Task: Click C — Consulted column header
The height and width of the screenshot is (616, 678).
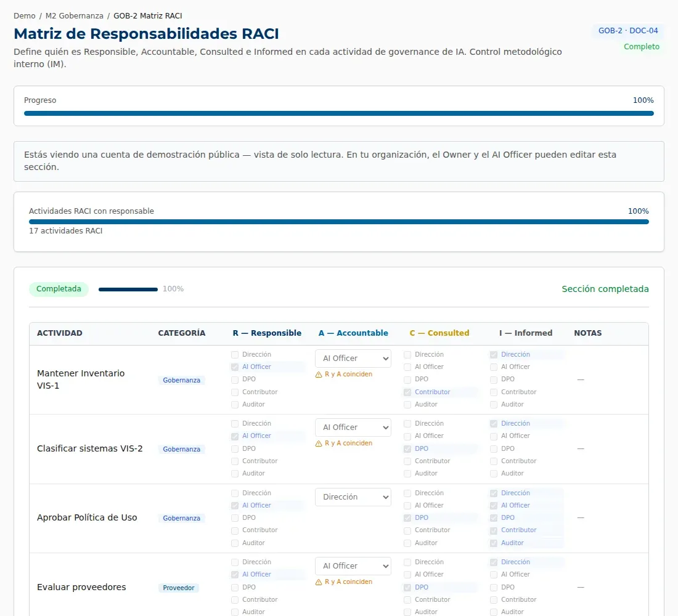Action: (439, 333)
